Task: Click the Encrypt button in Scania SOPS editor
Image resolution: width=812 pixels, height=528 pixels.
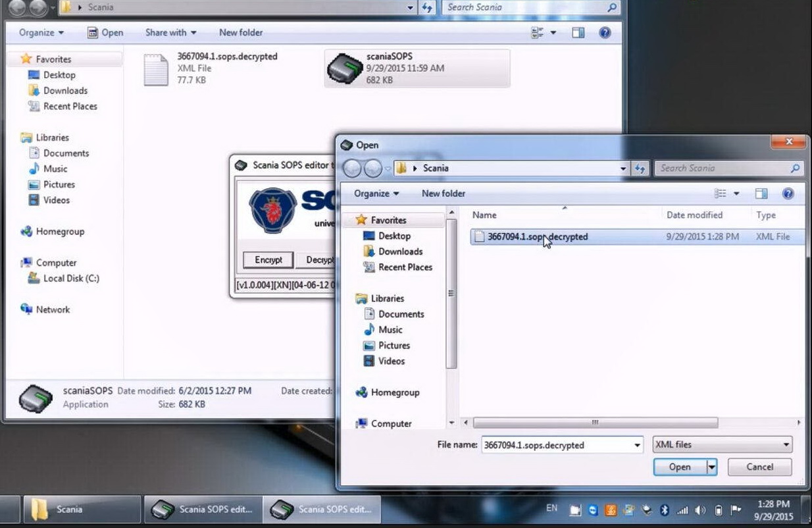Action: tap(268, 260)
